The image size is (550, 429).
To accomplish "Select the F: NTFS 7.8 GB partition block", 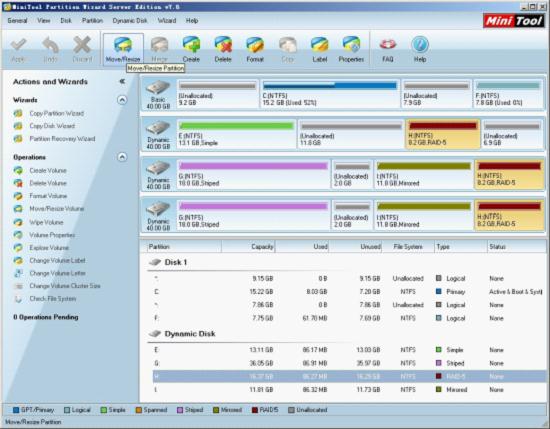I will (x=508, y=94).
